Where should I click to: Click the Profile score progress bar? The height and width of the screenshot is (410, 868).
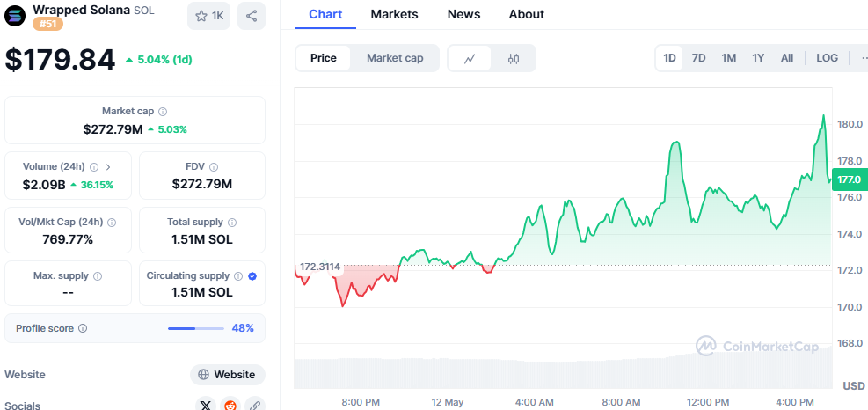tap(196, 328)
